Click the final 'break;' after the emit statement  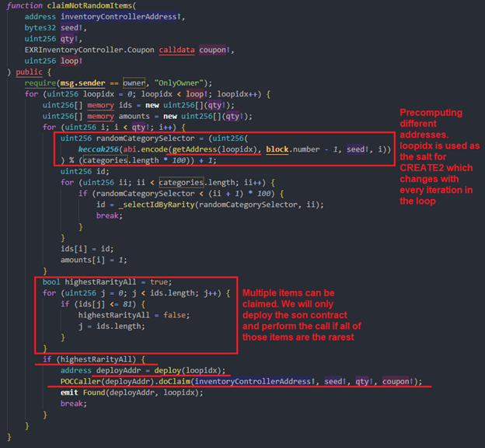click(74, 404)
